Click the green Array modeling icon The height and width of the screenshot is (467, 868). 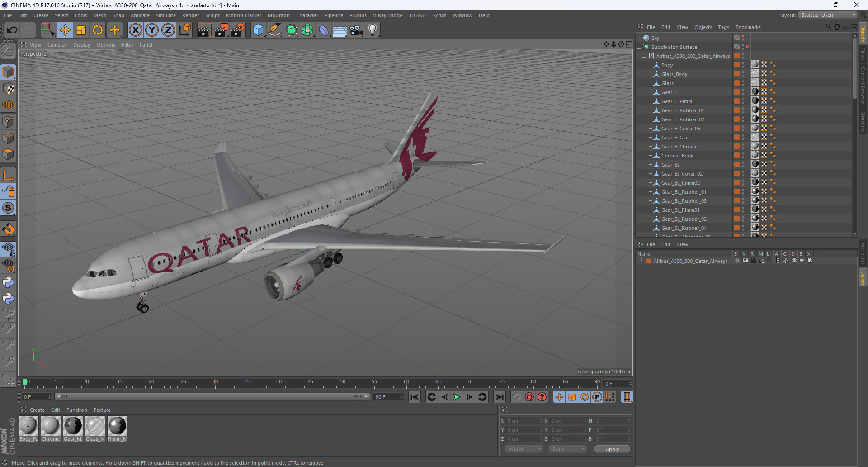307,30
